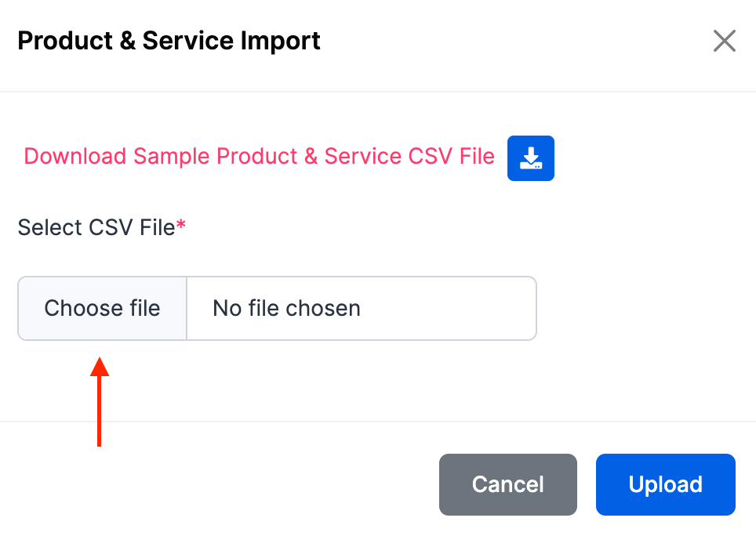This screenshot has width=756, height=536.
Task: Hit the blue Upload button
Action: (x=665, y=484)
